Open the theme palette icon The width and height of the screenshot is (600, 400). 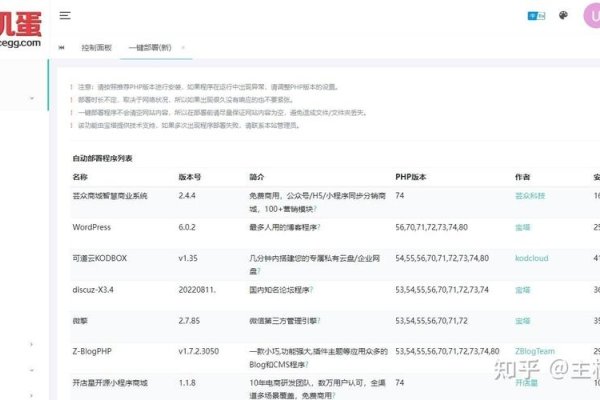[x=563, y=15]
